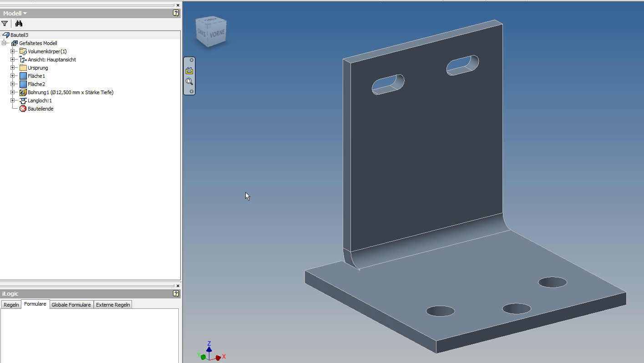This screenshot has width=644, height=363.
Task: Expand Volumenkörper(1) in the tree
Action: (x=13, y=51)
